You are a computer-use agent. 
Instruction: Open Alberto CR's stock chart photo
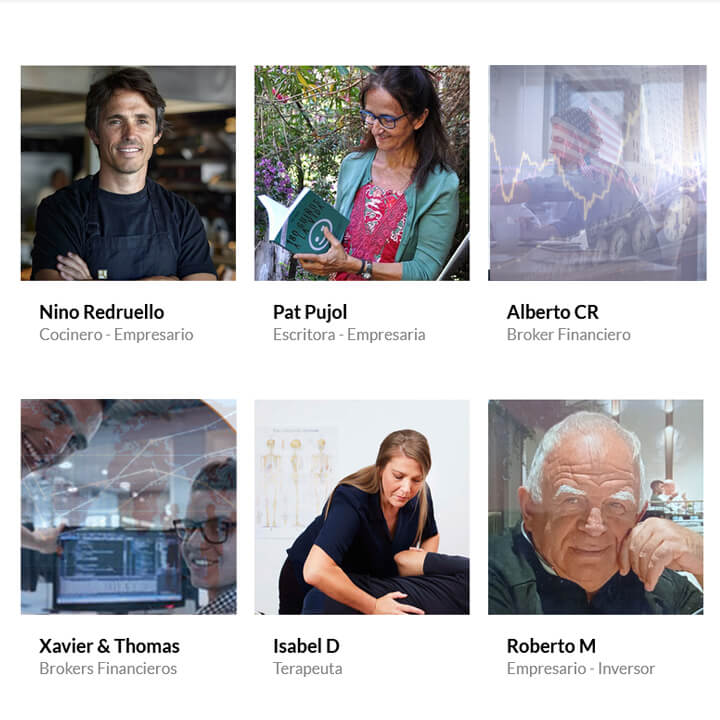[x=597, y=173]
